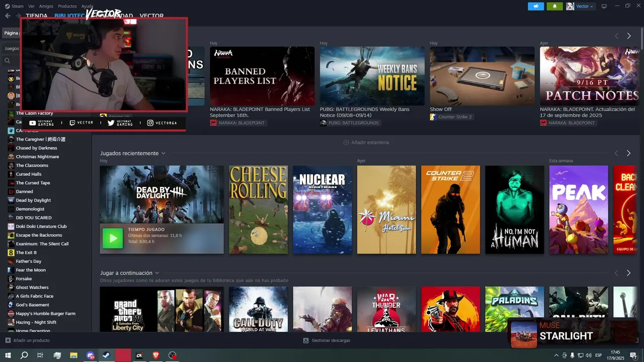Select The Caregiver in the library list
This screenshot has height=362, width=644.
[x=40, y=139]
